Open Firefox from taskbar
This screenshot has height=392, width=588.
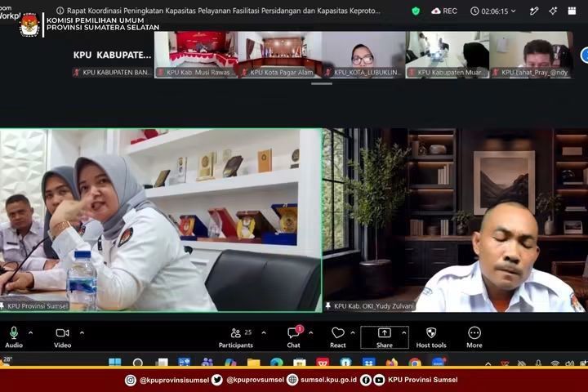(391, 363)
